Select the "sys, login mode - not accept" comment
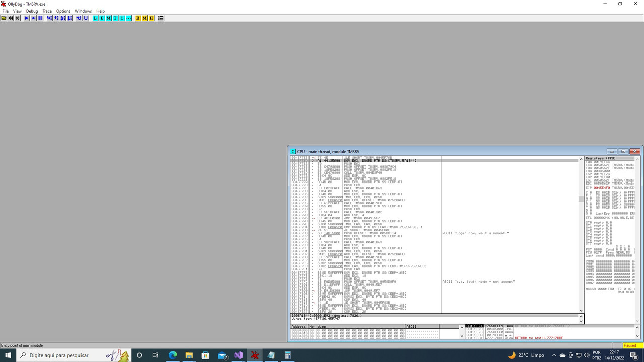This screenshot has height=362, width=644. tap(478, 281)
